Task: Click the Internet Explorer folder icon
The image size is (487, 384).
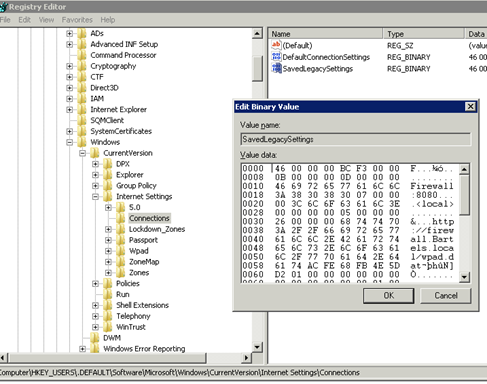Action: (82, 110)
